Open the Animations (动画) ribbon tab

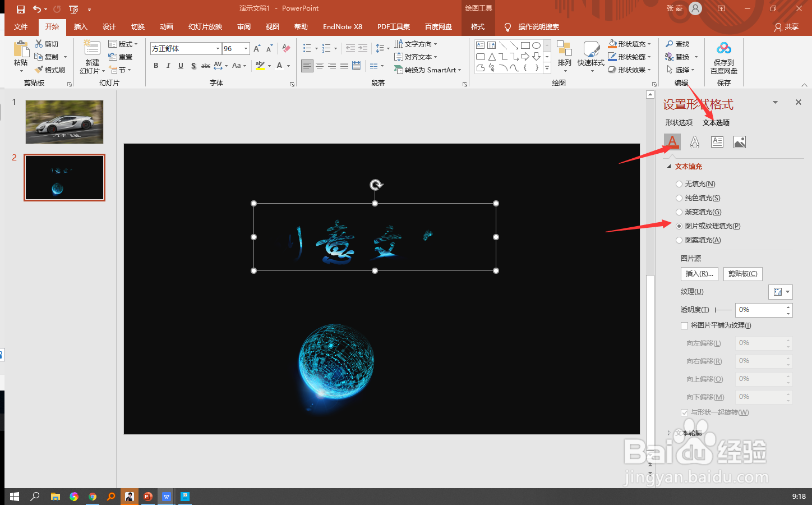[x=167, y=26]
